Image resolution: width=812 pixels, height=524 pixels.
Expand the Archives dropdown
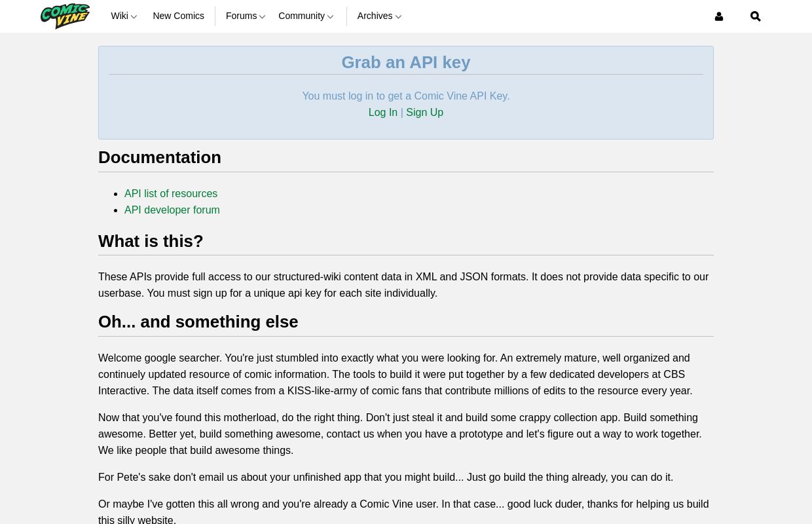click(x=379, y=16)
